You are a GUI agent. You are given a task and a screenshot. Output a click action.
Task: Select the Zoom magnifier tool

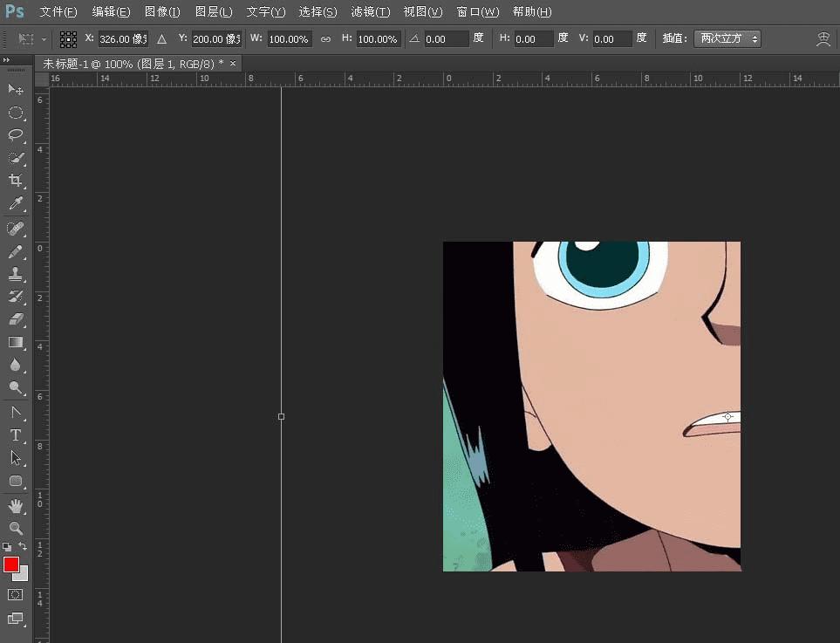tap(16, 528)
